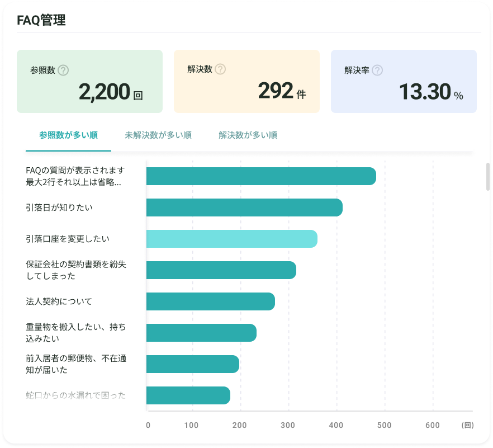
Task: Switch to the 解決数が多い順 tab
Action: [x=246, y=135]
